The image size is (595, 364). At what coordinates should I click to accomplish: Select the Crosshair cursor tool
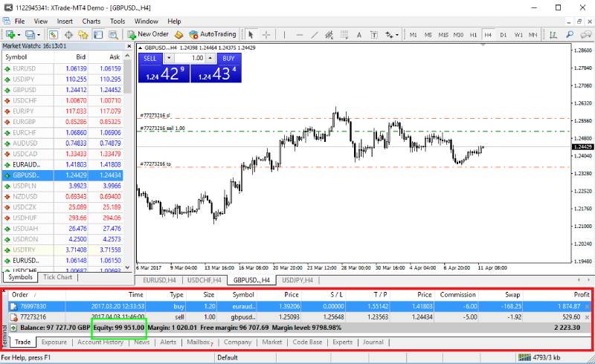[266, 34]
